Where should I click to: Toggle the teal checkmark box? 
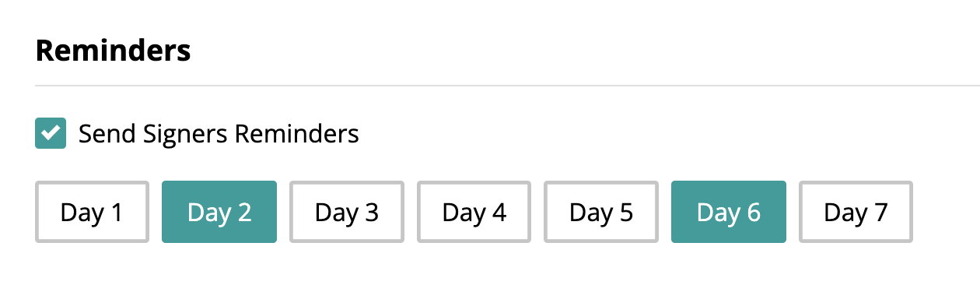point(51,133)
